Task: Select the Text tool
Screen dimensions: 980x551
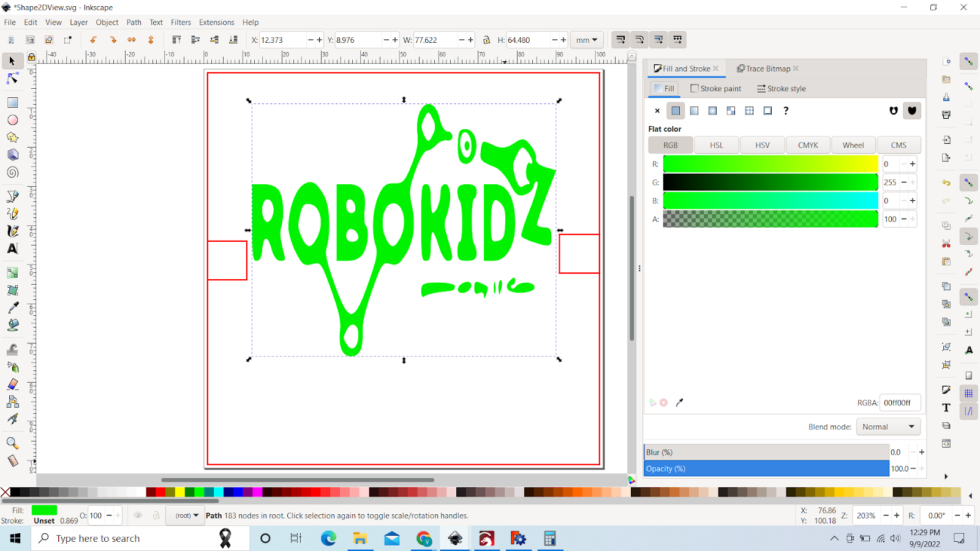Action: pyautogui.click(x=12, y=249)
